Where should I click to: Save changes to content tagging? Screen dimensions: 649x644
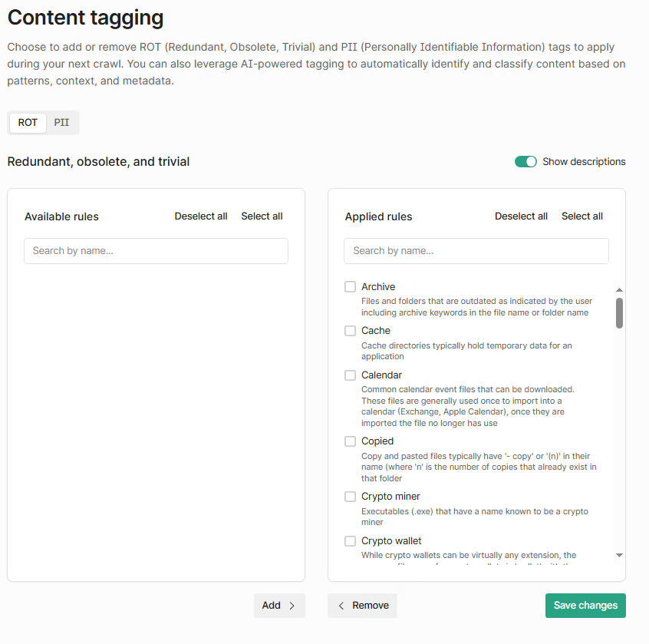(585, 606)
